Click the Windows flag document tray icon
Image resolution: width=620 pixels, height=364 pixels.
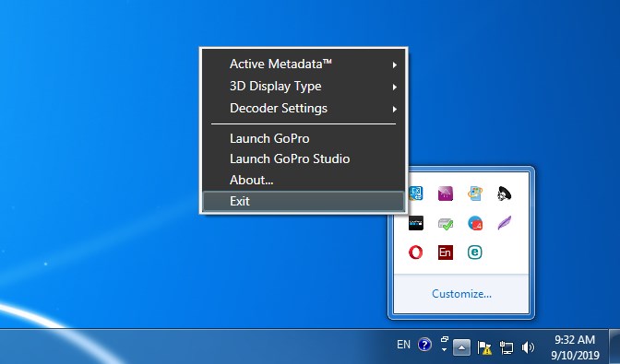[x=475, y=194]
